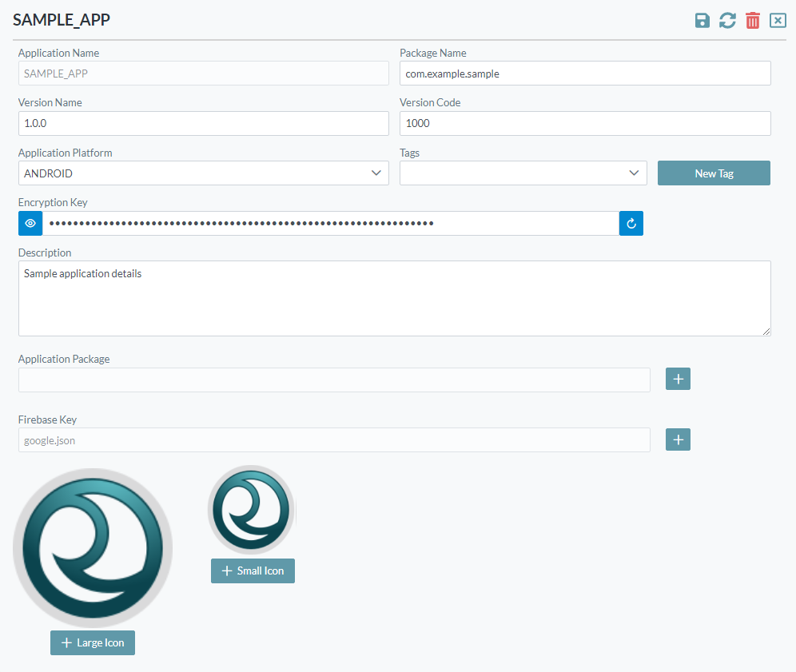796x672 pixels.
Task: Click the large application icon preview
Action: coord(93,548)
